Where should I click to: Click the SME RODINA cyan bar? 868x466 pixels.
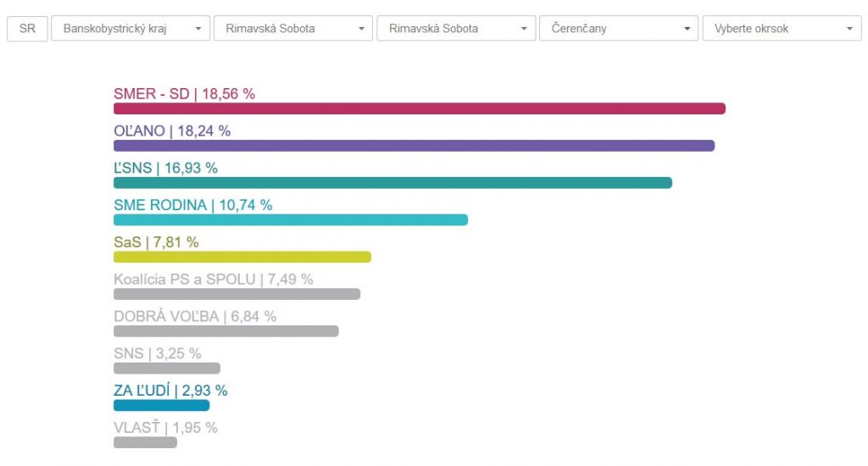click(290, 220)
